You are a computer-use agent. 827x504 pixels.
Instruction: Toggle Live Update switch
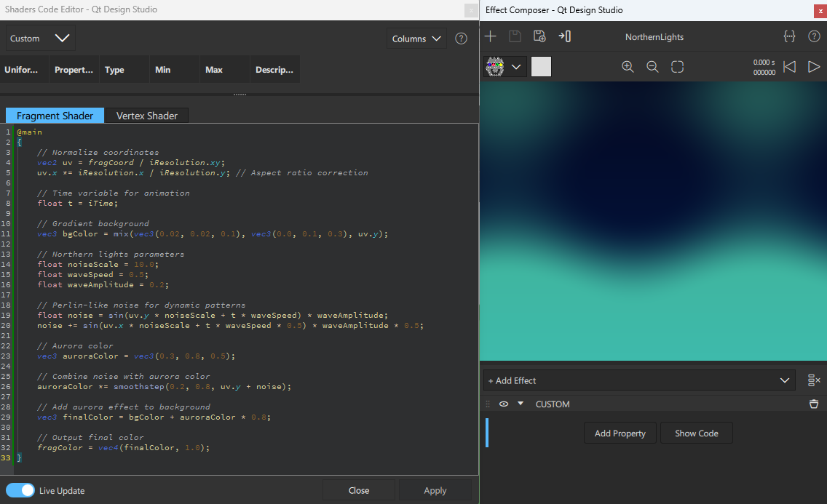pos(20,490)
